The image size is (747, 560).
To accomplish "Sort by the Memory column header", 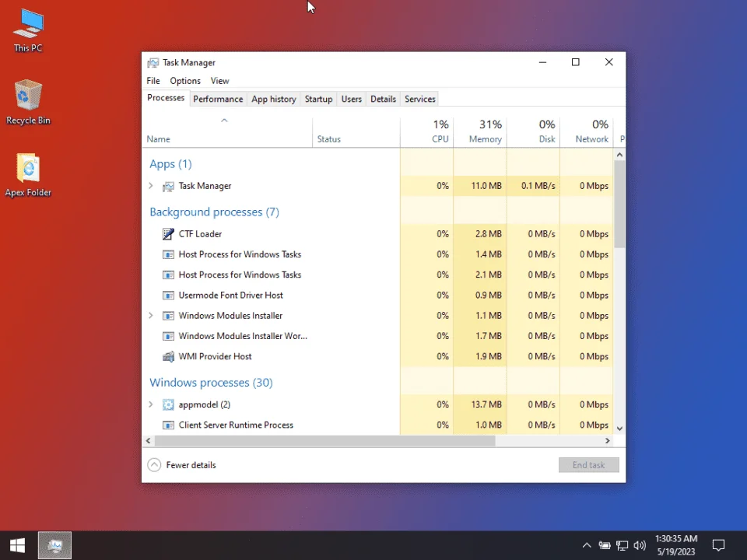I will tap(480, 132).
